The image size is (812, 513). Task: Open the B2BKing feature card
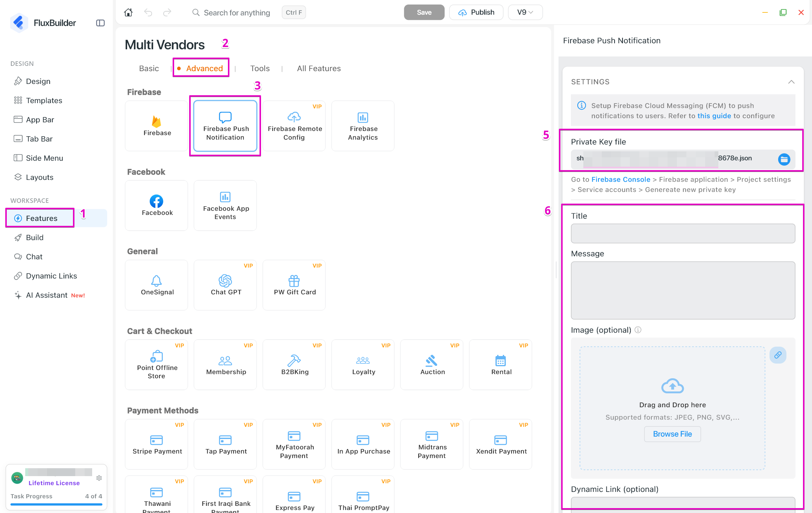tap(294, 365)
